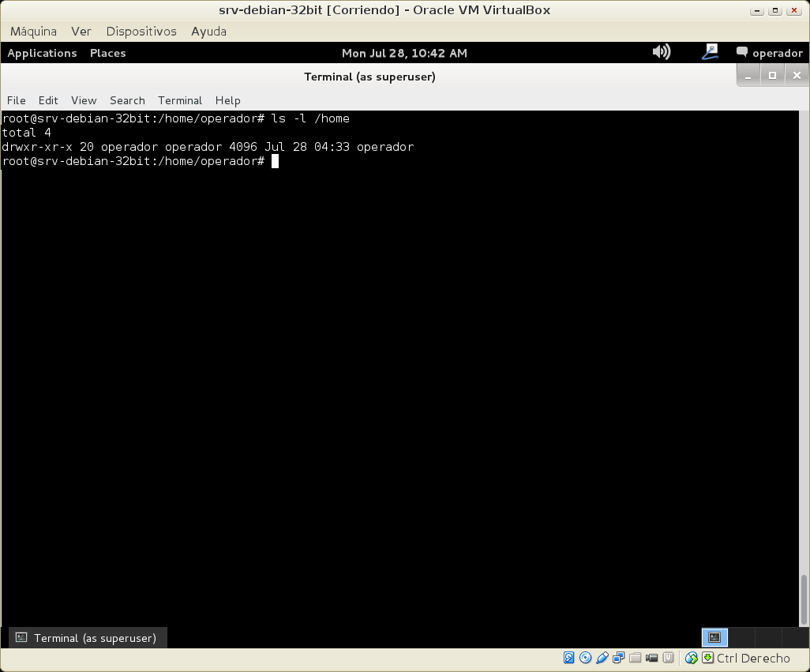Screen dimensions: 810x672
Task: Expand the Applications menu in top panel
Action: point(42,53)
